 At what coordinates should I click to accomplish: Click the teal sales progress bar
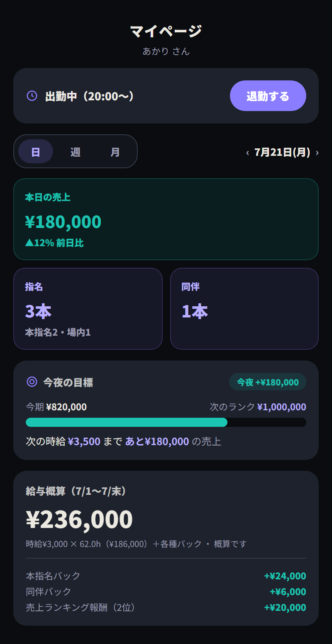(x=166, y=422)
